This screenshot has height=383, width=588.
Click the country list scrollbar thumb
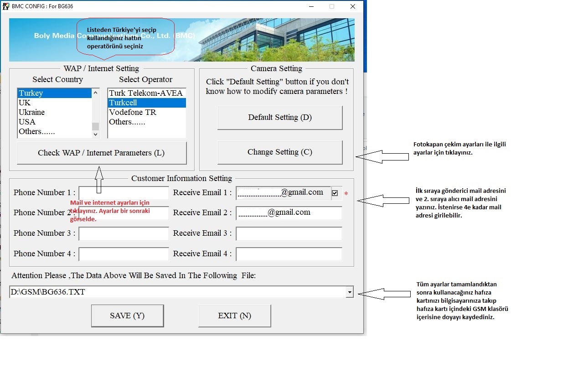coord(95,126)
